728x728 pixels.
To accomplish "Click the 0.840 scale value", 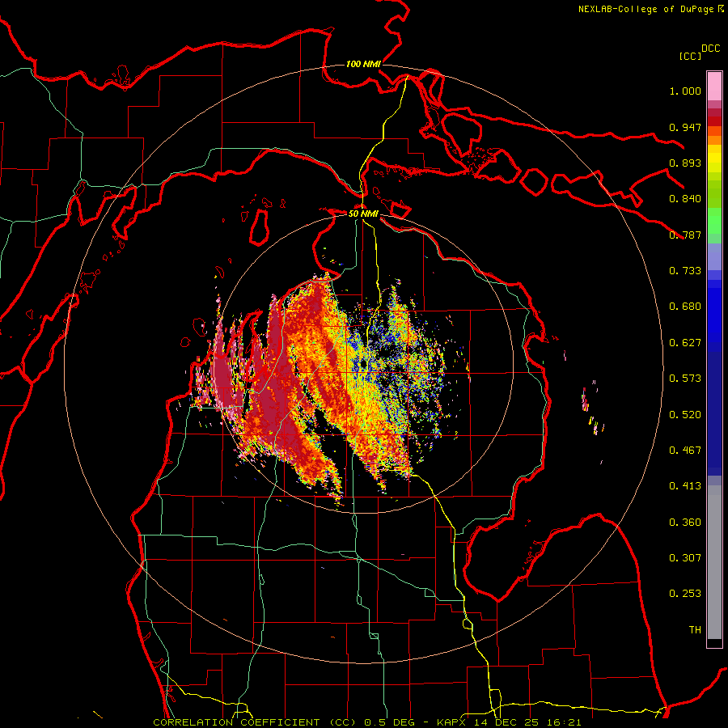I will (685, 199).
